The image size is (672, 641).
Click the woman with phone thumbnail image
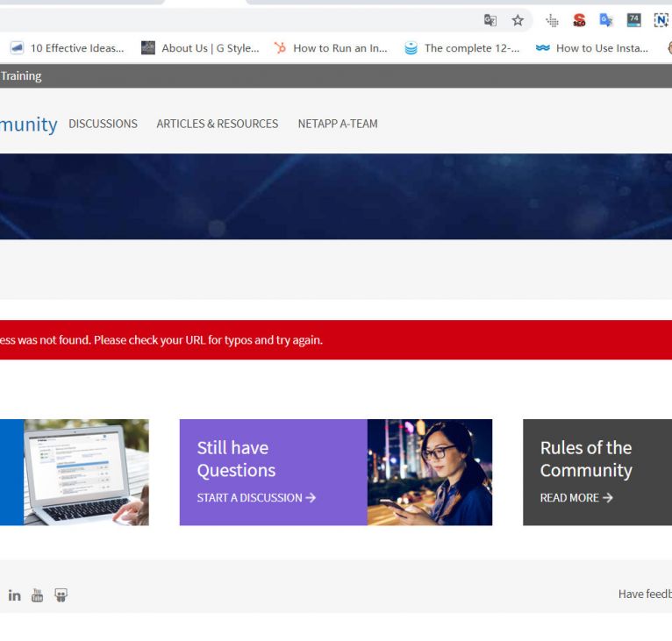(x=430, y=472)
